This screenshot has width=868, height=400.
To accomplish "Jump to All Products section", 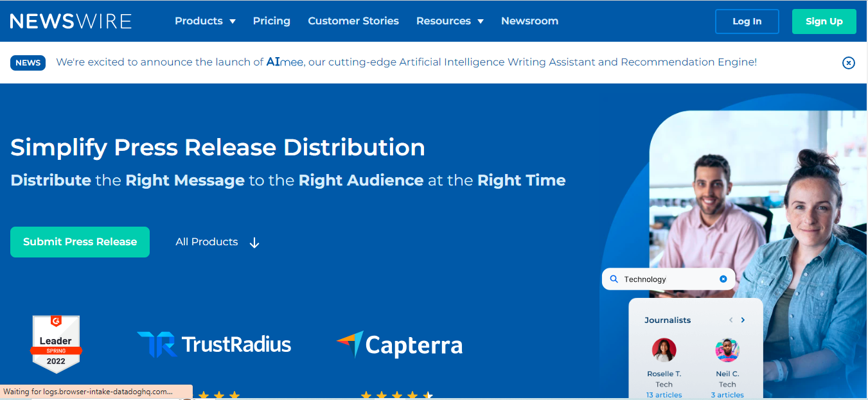I will (217, 242).
